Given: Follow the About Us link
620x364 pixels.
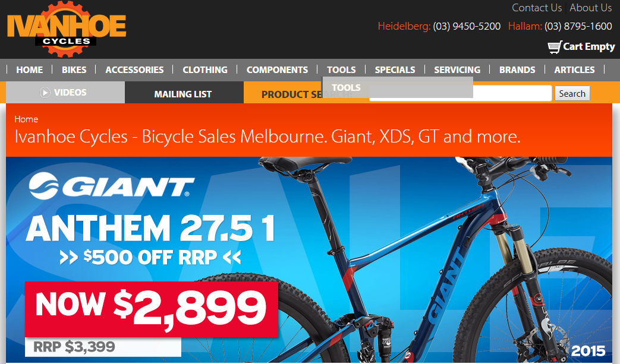Looking at the screenshot, I should tap(590, 8).
